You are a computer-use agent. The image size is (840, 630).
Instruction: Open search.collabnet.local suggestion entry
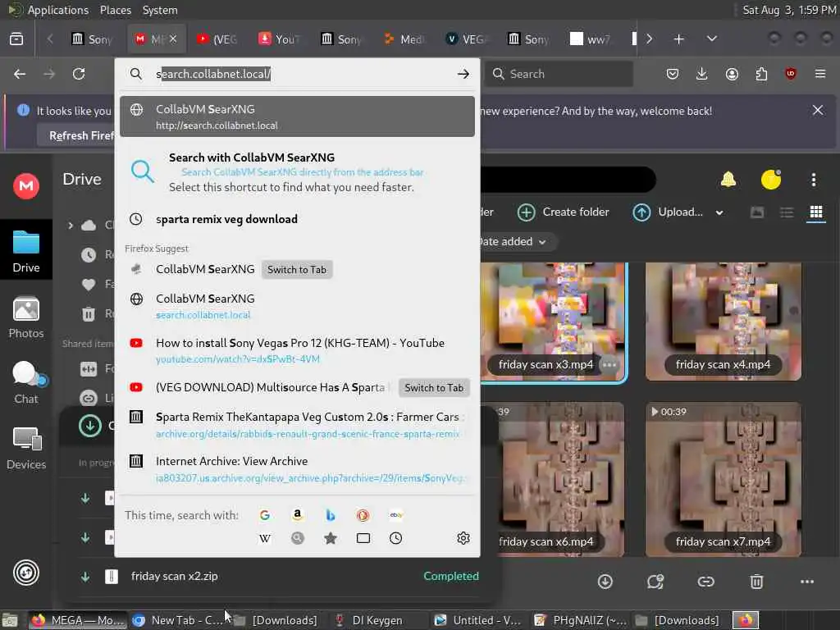[297, 306]
